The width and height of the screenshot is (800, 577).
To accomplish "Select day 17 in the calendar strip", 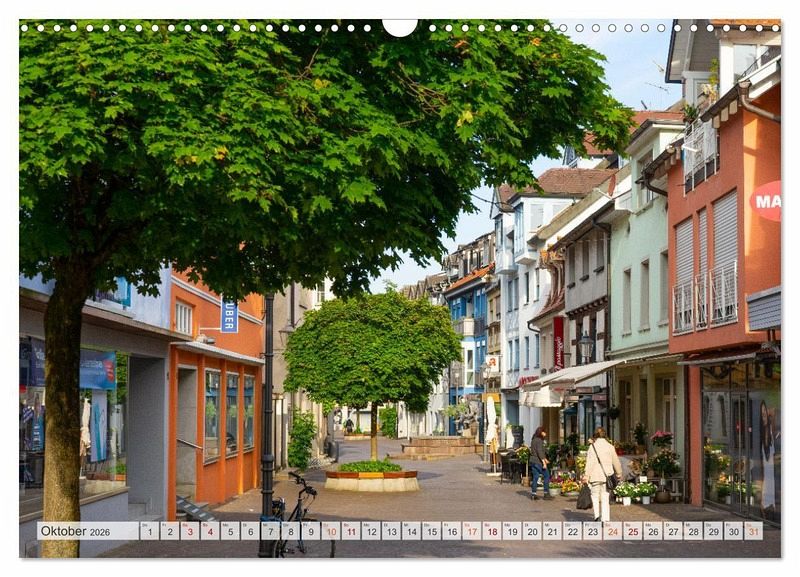I will (x=471, y=531).
